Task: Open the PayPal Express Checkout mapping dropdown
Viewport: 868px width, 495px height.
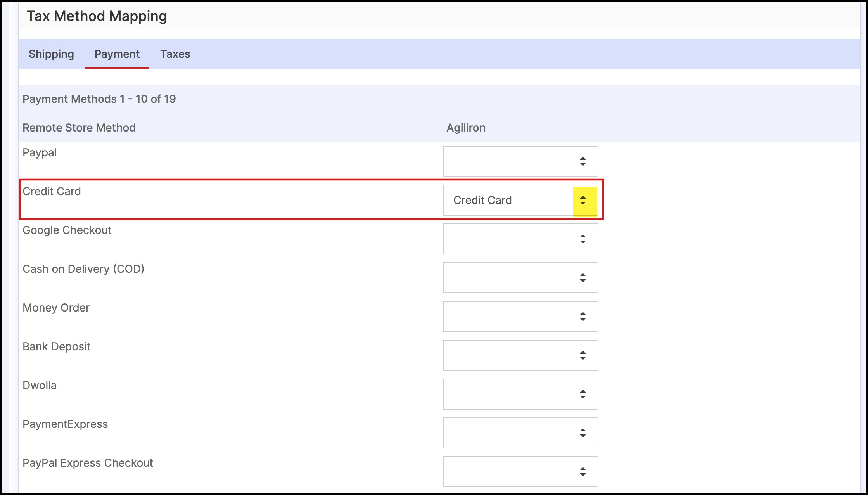Action: (x=520, y=472)
